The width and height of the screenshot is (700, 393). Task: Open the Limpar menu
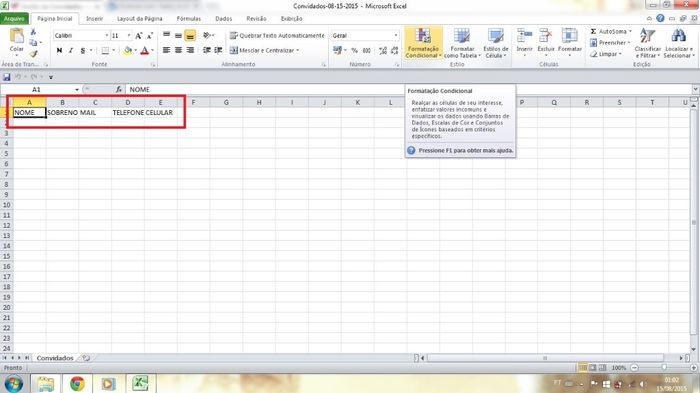pyautogui.click(x=606, y=54)
